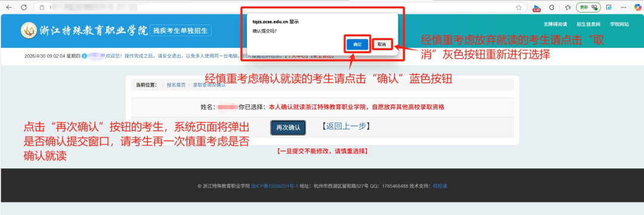Open the 无障碍阅读 link in header
This screenshot has width=644, height=215.
(555, 24)
